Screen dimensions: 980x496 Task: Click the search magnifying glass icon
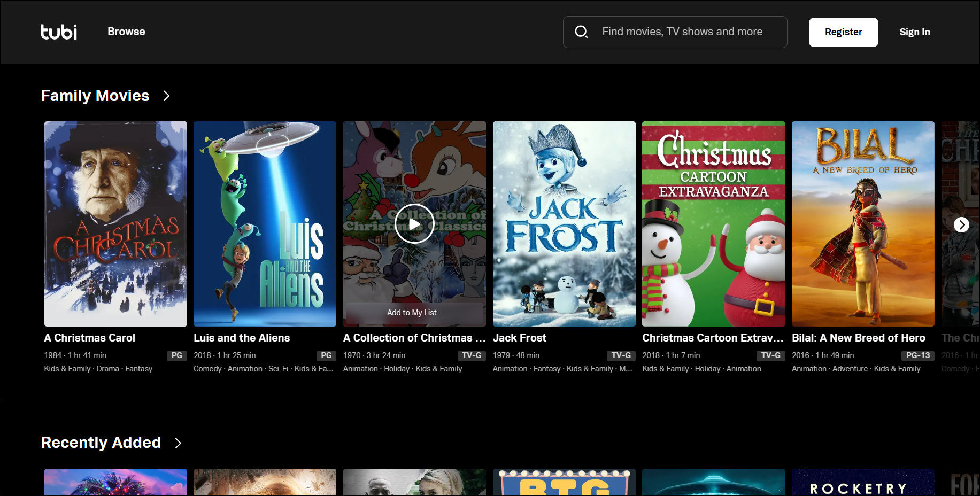[x=581, y=32]
